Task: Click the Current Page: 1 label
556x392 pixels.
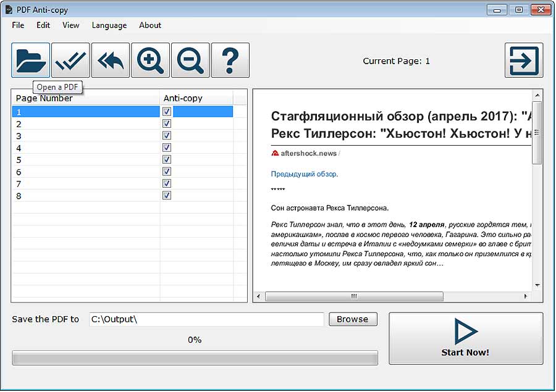Action: (x=396, y=61)
